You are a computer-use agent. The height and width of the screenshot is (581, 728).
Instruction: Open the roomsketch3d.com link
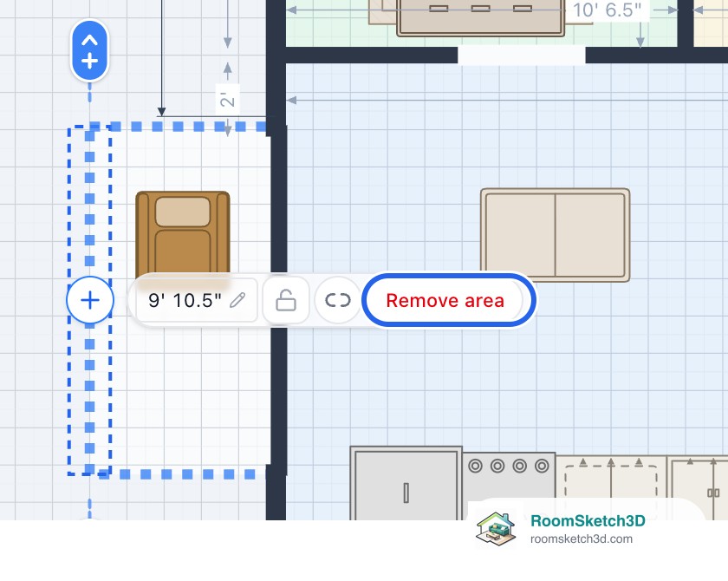(x=582, y=539)
